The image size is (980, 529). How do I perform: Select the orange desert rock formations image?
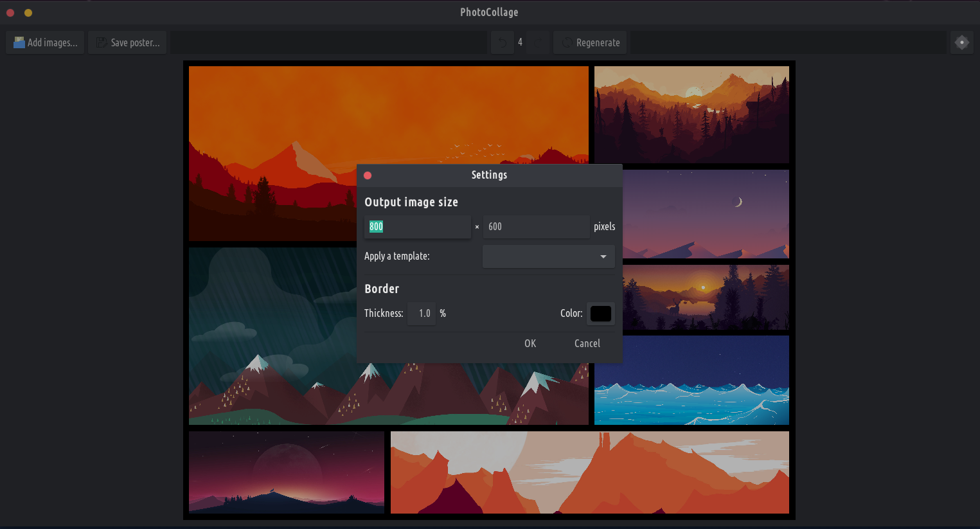click(x=590, y=472)
